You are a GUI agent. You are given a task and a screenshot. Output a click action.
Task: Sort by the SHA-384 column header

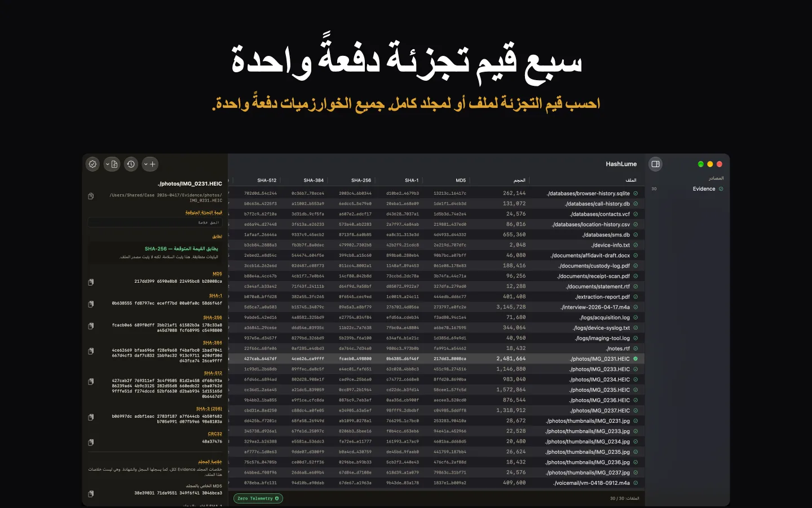pyautogui.click(x=314, y=181)
